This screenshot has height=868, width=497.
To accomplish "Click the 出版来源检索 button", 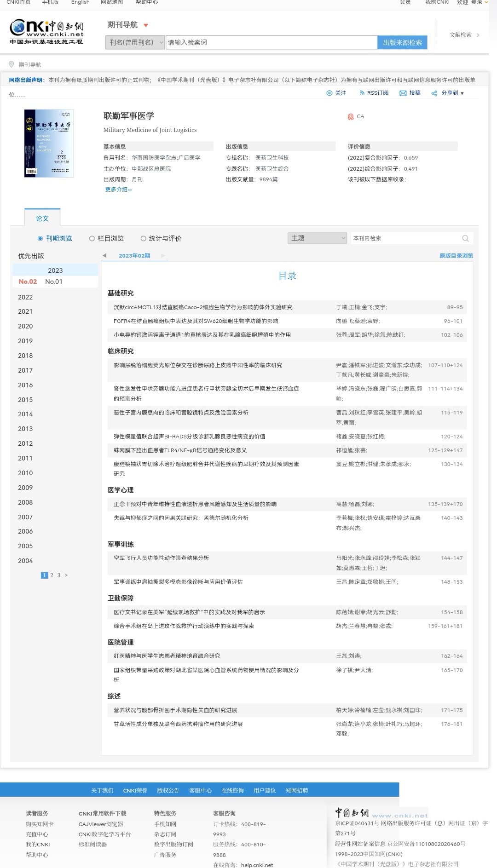I will 402,42.
